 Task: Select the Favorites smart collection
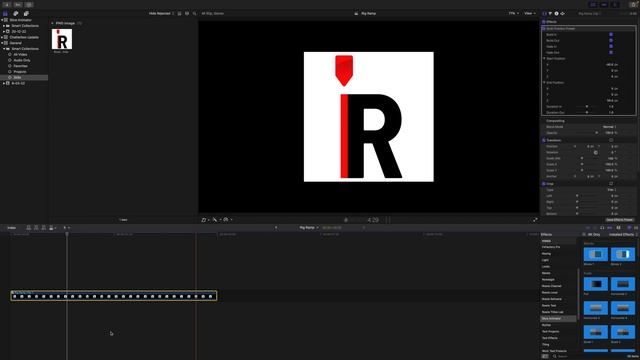20,66
